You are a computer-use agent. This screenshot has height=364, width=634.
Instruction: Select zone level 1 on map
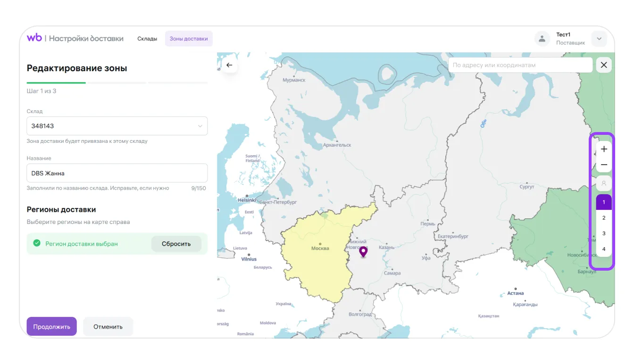coord(604,202)
